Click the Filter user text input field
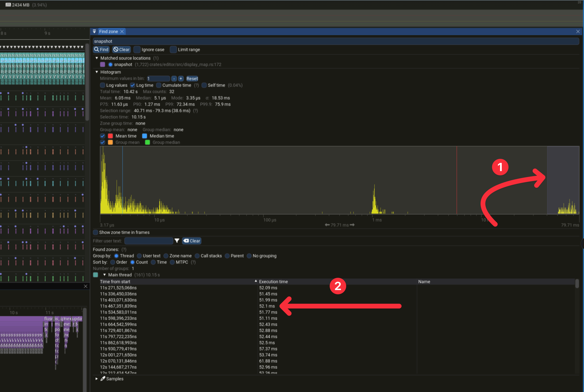 click(x=149, y=241)
